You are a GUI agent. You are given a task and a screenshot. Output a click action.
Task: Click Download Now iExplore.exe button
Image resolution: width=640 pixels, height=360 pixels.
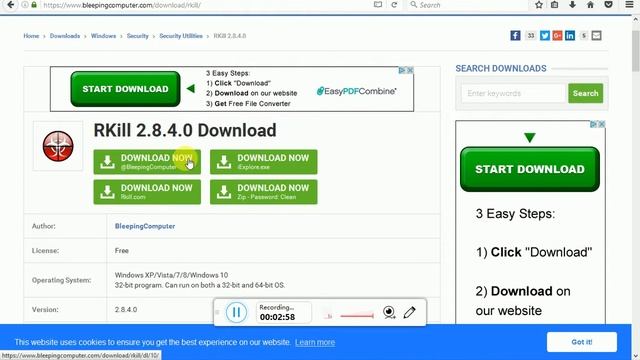264,162
